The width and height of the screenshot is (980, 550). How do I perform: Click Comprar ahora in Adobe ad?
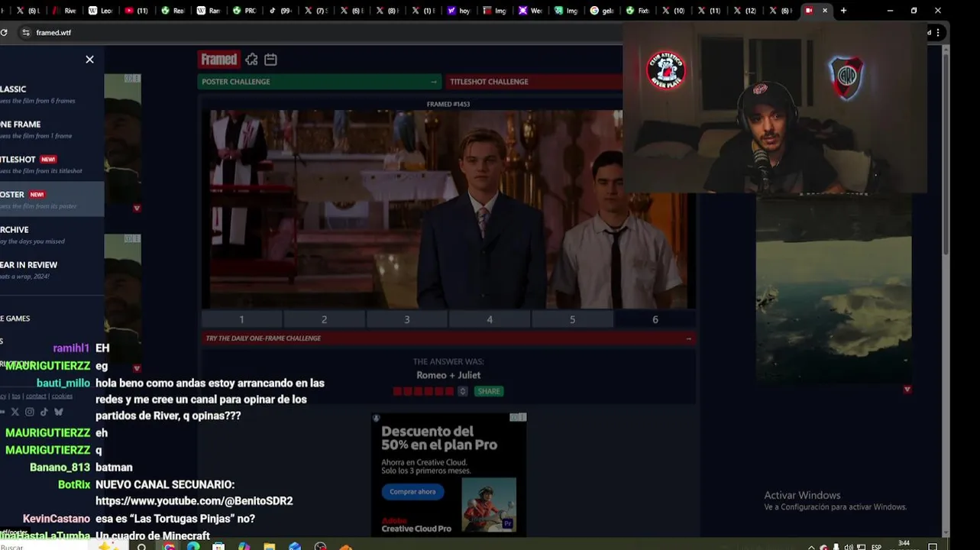(412, 491)
